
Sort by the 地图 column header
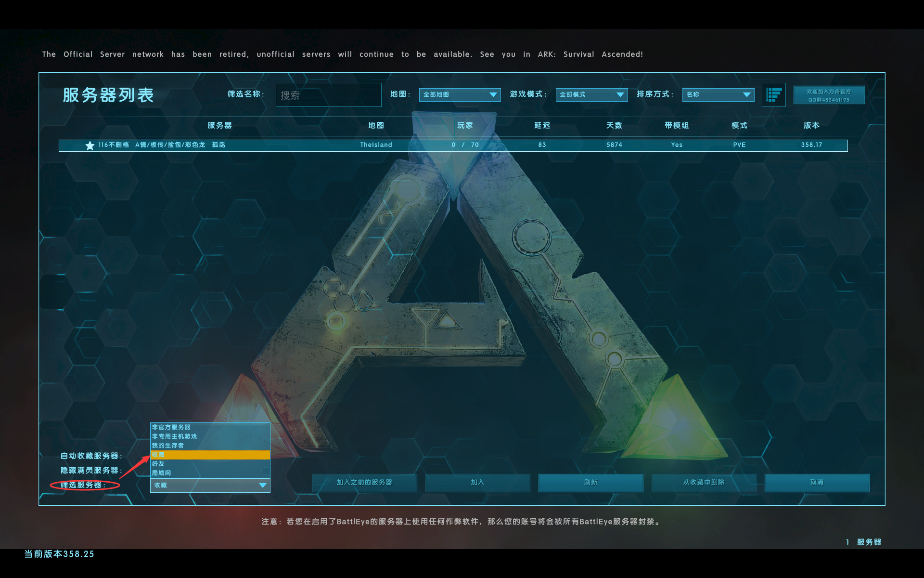coord(376,125)
